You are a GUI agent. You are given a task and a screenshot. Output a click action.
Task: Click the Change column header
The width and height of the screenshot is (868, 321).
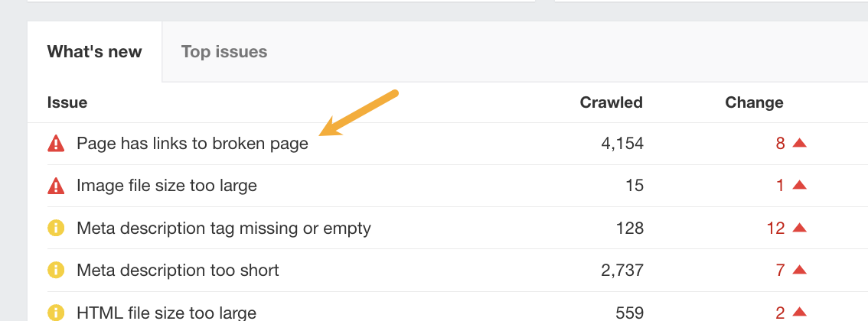pos(754,102)
